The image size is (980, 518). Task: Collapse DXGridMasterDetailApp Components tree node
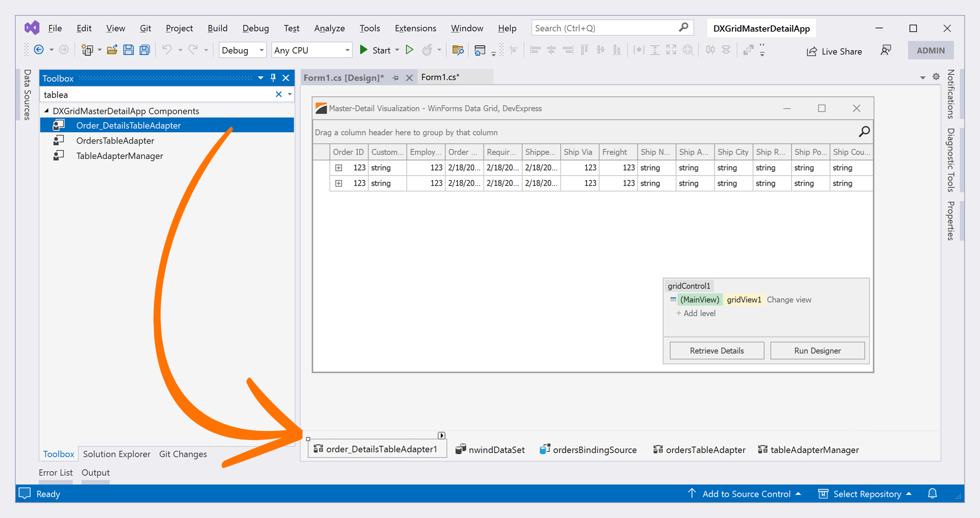tap(46, 110)
